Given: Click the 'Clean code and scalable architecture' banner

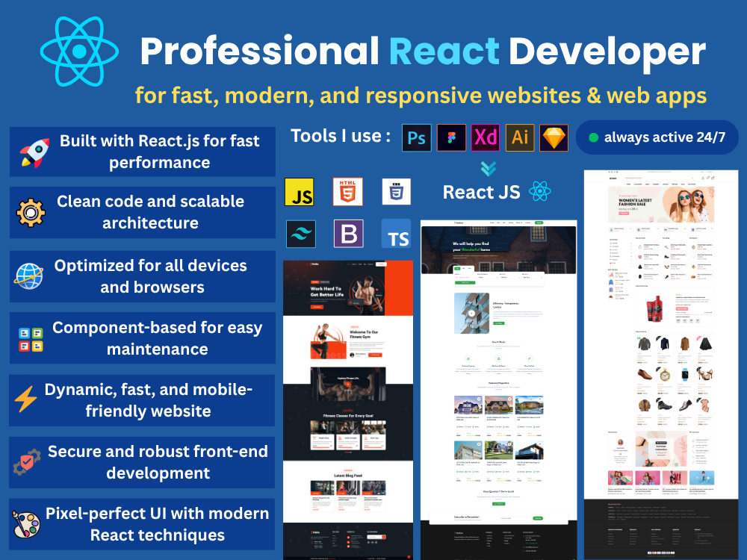Looking at the screenshot, I should pyautogui.click(x=143, y=212).
